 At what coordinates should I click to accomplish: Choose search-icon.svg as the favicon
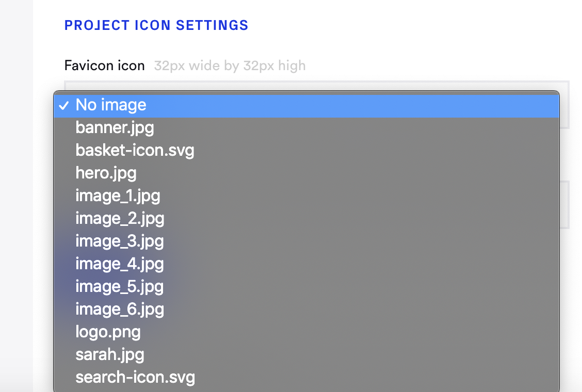pos(135,377)
